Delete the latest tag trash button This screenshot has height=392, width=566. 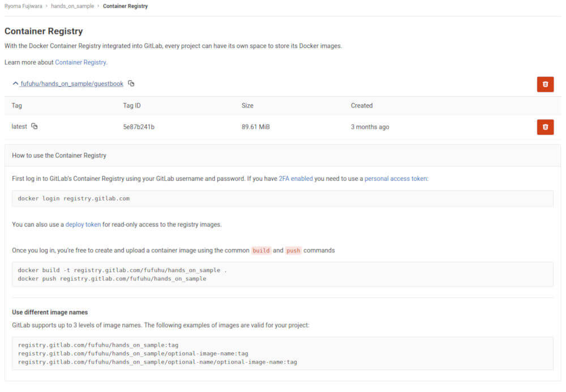[545, 127]
